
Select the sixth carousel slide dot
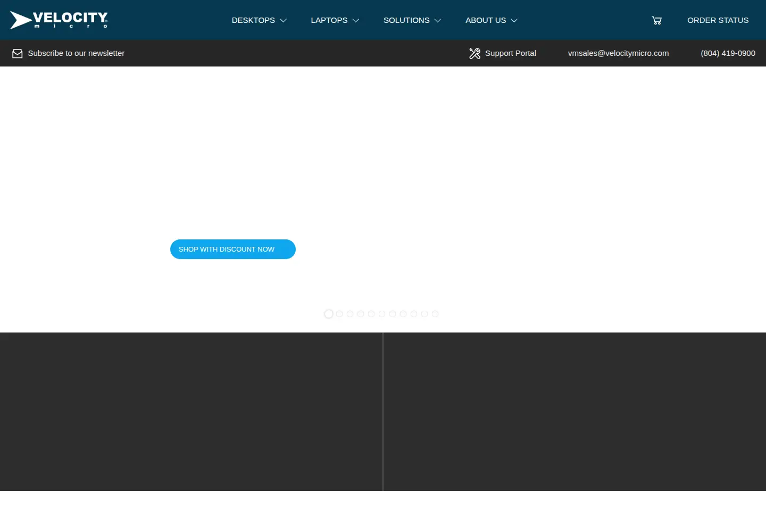[382, 314]
